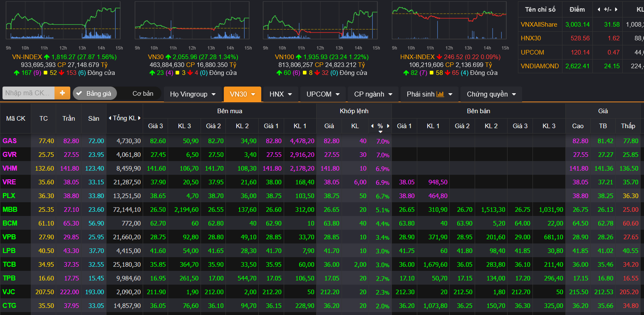Expand the Chứng quyền dropdown
644x315 pixels.
point(491,94)
